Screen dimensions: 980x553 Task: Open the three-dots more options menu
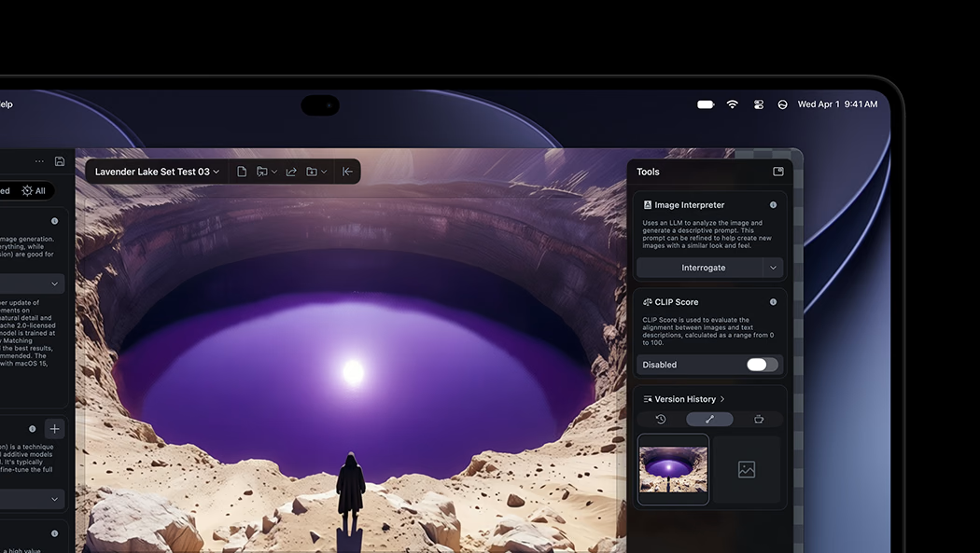pyautogui.click(x=39, y=161)
